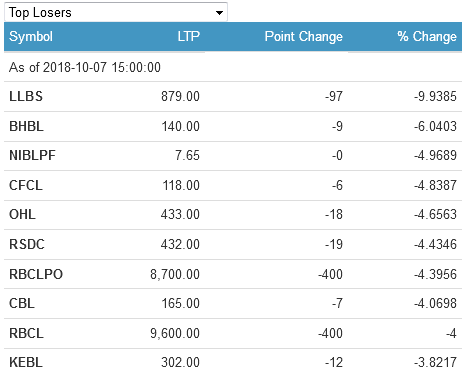Open the NIBLPF symbol entry
The width and height of the screenshot is (467, 374).
[32, 155]
